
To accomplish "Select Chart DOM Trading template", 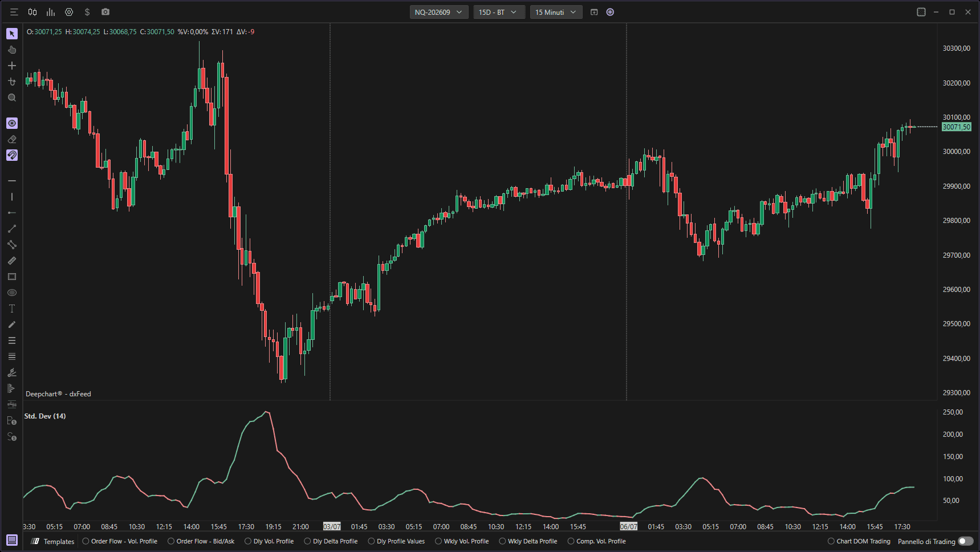I will pyautogui.click(x=859, y=541).
